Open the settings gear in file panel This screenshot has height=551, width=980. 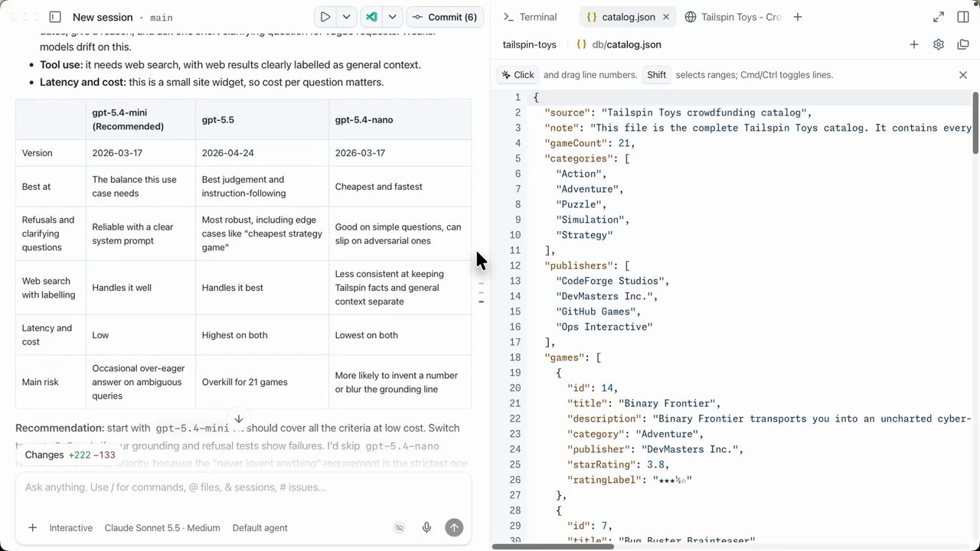[939, 44]
